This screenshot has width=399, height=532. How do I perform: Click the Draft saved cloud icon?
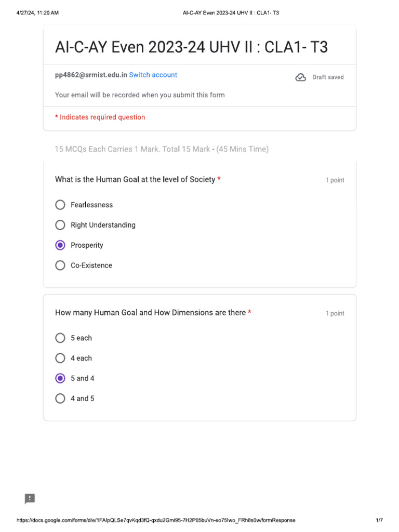300,77
